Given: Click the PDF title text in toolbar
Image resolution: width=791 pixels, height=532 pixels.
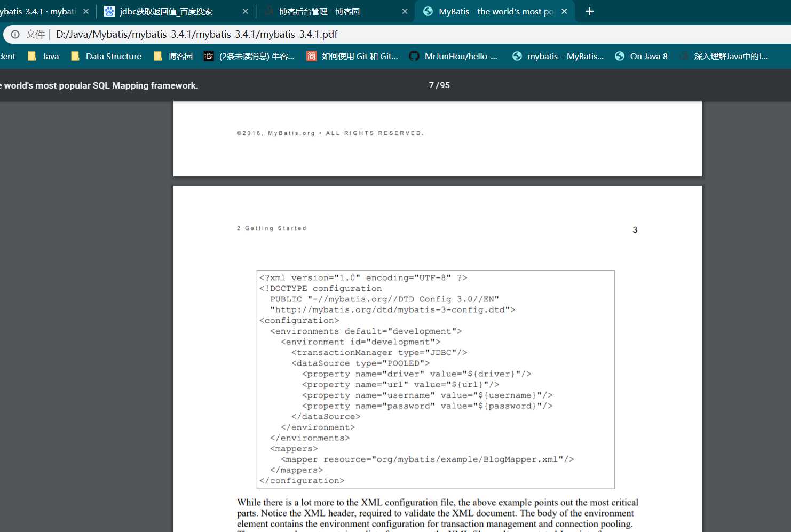Looking at the screenshot, I should (x=99, y=85).
